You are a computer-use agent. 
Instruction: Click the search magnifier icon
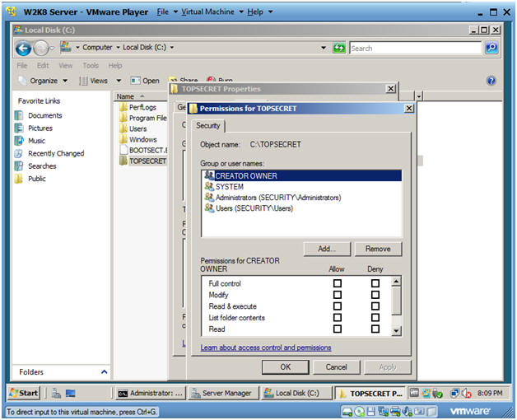(491, 48)
